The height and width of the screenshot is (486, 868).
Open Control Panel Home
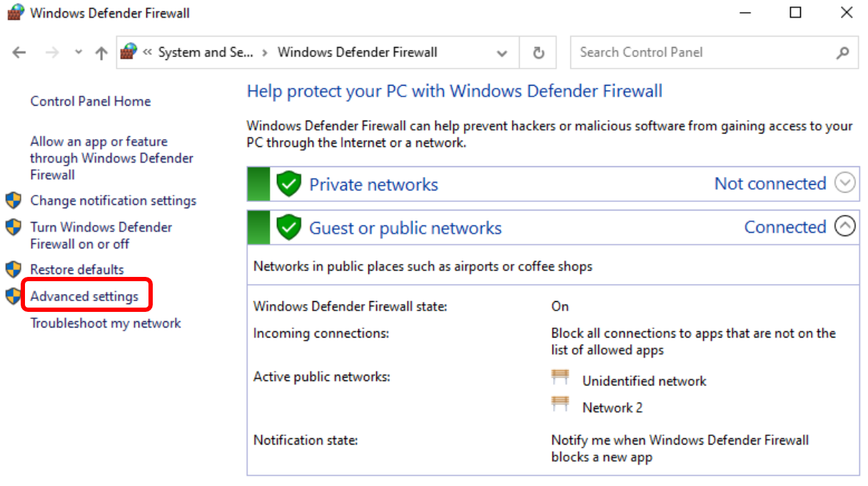click(x=91, y=101)
